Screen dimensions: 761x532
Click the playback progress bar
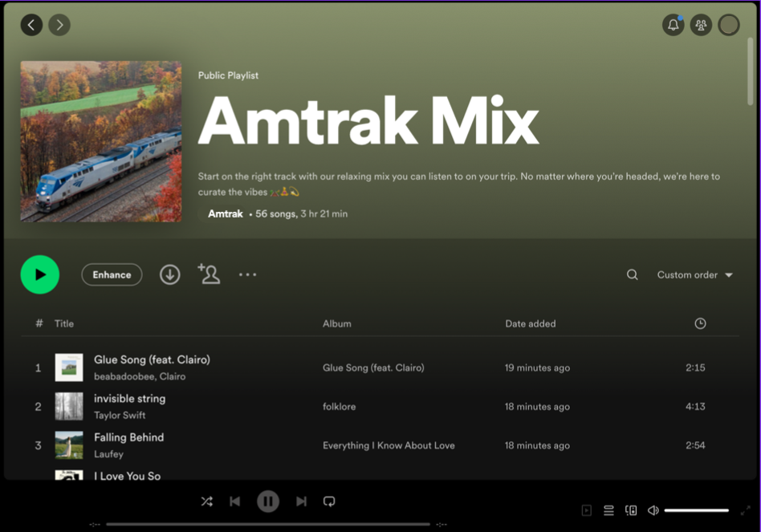[x=268, y=524]
